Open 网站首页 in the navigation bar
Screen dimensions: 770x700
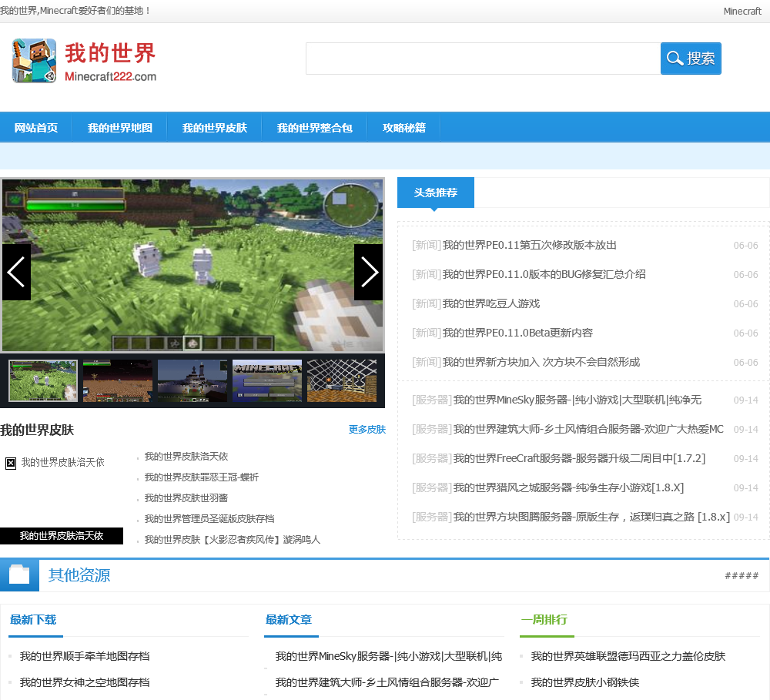[x=36, y=128]
